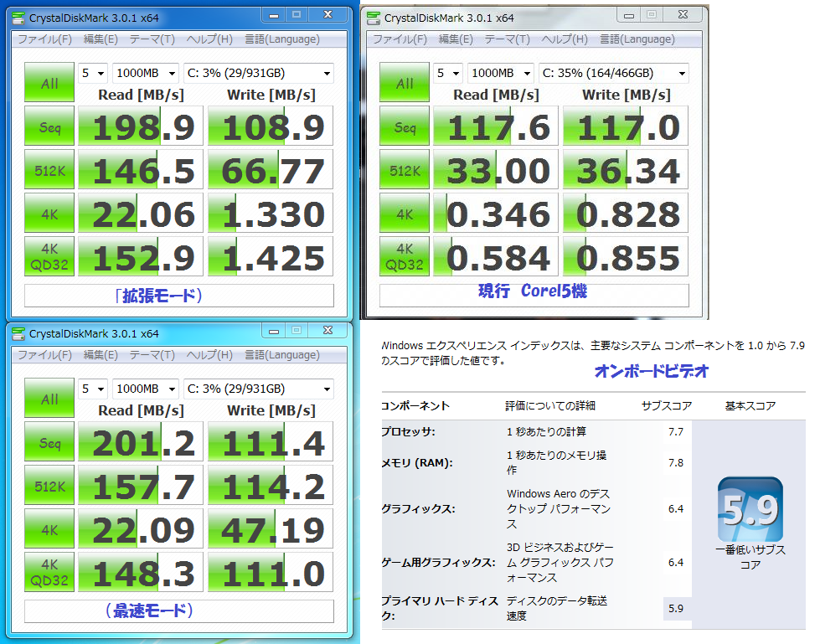Open test count dropdown in 最速モード window
The image size is (820, 644).
(93, 389)
